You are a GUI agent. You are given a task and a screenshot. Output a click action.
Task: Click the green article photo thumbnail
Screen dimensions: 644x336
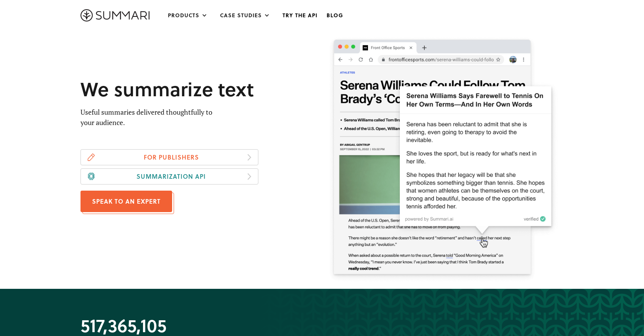point(370,184)
